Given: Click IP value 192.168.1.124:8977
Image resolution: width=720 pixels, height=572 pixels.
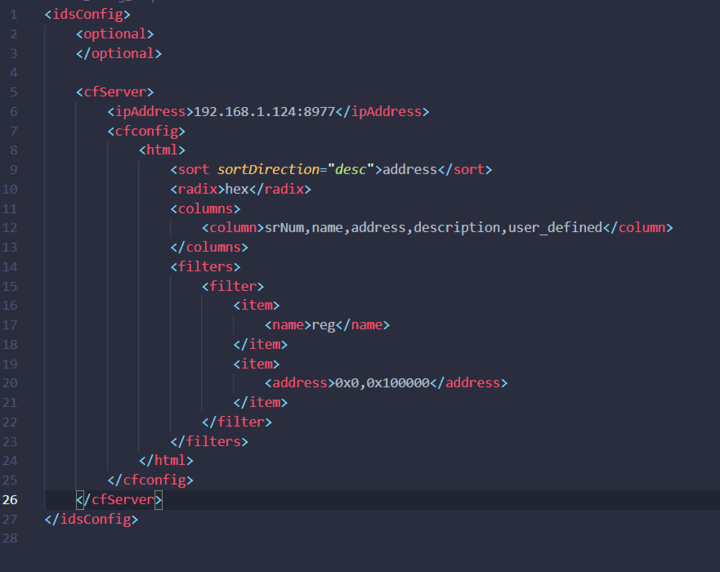Looking at the screenshot, I should click(x=264, y=112).
